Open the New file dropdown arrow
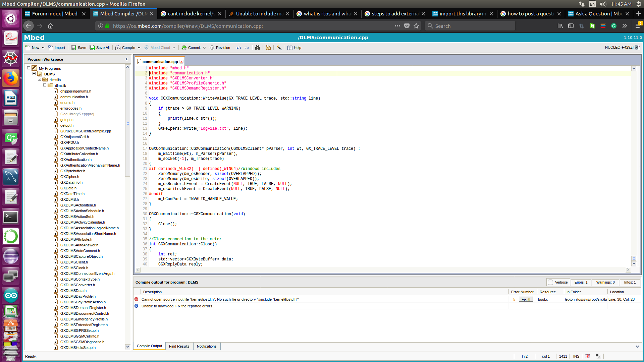The height and width of the screenshot is (362, 644). pos(43,48)
